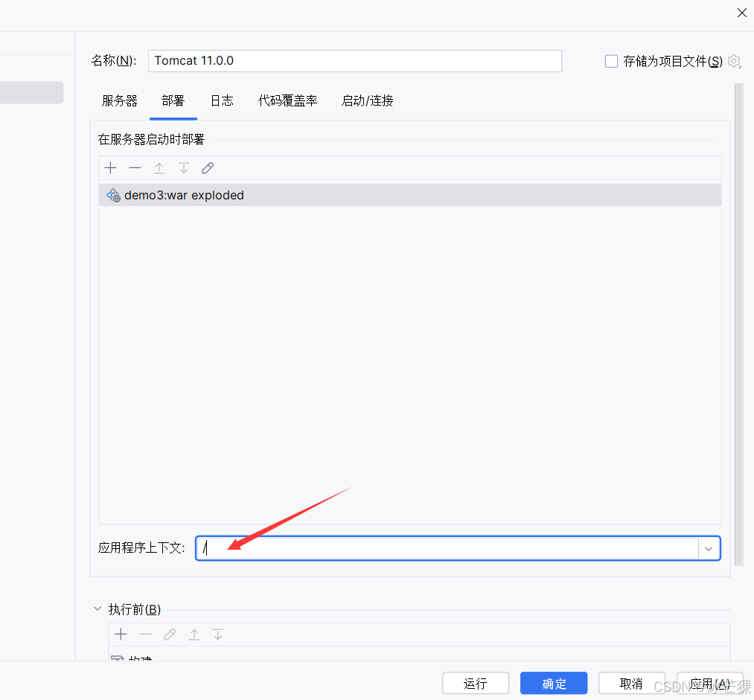Viewport: 754px width, 700px height.
Task: Collapse the 执行前 section
Action: 98,609
